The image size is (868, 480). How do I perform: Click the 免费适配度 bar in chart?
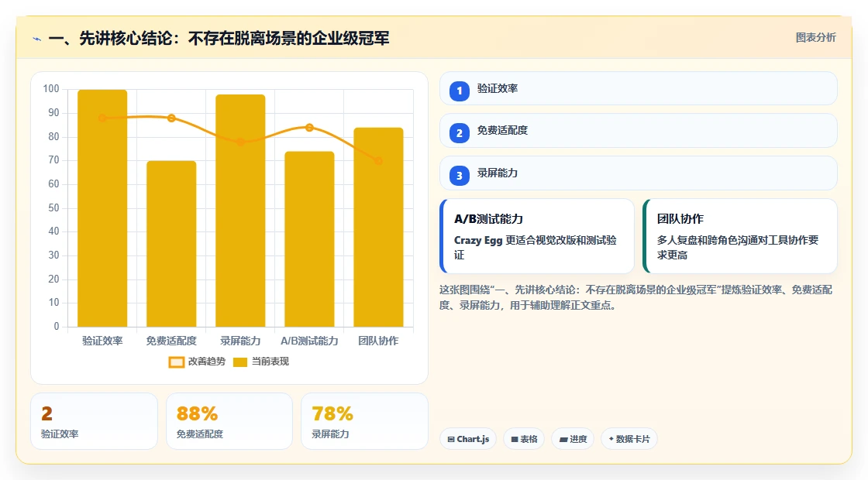pyautogui.click(x=171, y=244)
